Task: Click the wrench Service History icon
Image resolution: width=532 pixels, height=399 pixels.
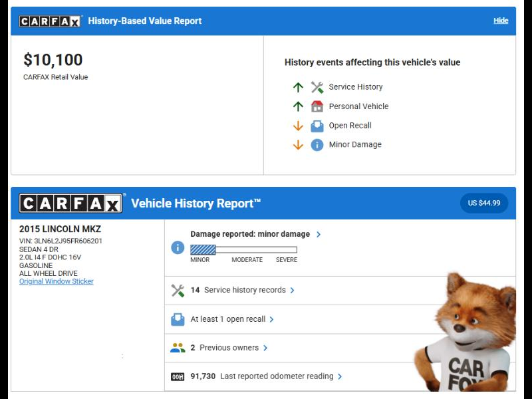Action: tap(317, 87)
